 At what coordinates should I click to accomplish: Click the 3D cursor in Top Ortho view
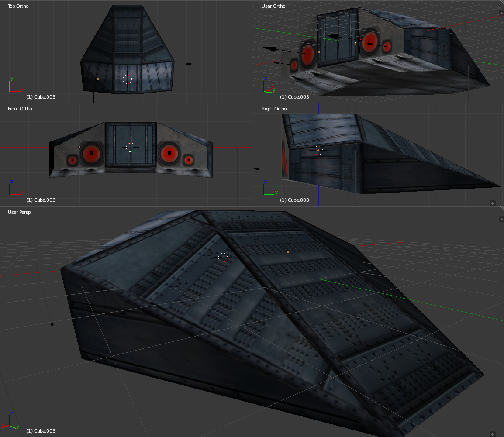[127, 79]
